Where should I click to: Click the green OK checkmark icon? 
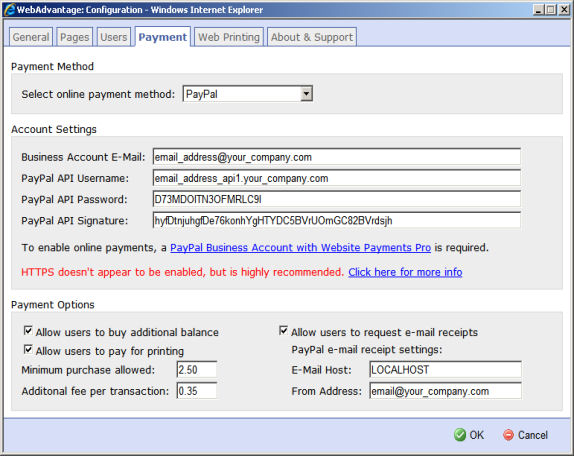click(x=460, y=435)
